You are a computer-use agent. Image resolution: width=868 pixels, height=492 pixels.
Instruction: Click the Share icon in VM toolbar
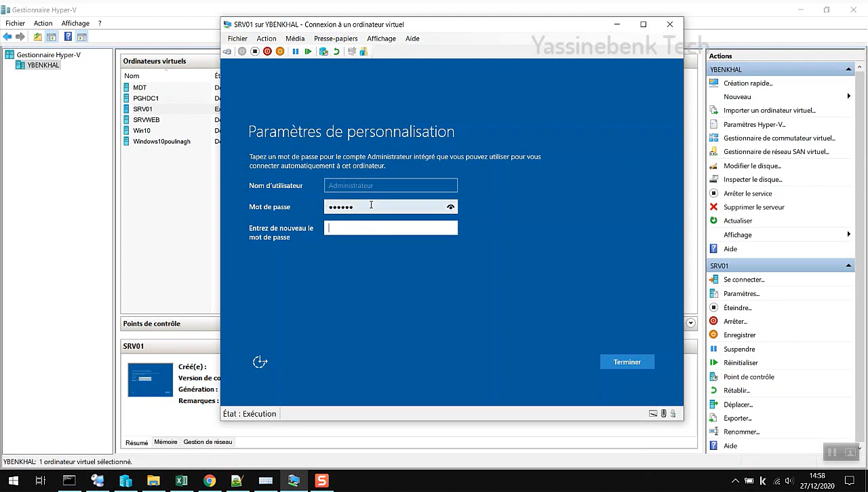coord(363,52)
